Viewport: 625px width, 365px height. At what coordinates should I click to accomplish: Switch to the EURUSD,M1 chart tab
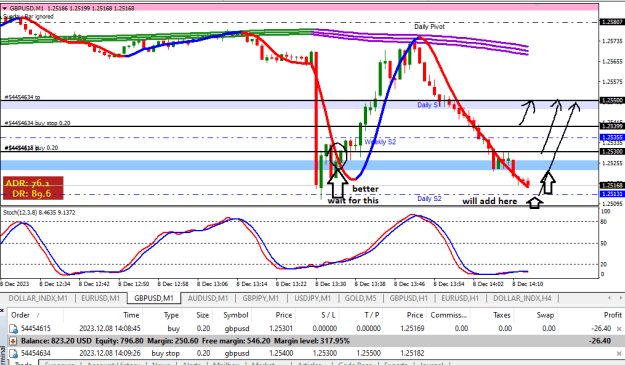point(100,298)
